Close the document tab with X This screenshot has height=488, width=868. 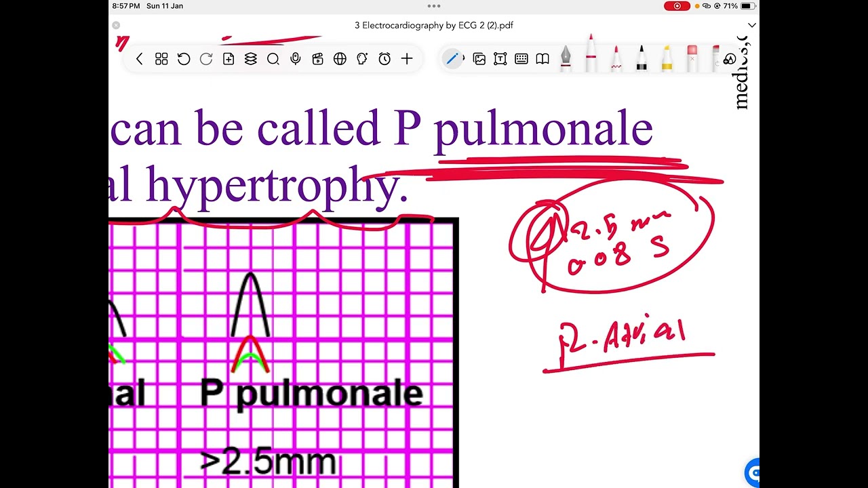(116, 25)
